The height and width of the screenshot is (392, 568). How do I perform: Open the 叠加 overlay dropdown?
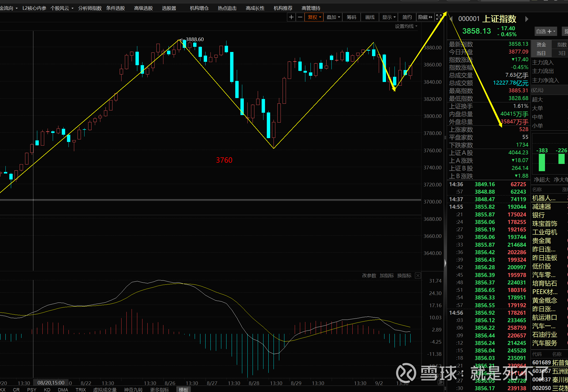point(333,17)
